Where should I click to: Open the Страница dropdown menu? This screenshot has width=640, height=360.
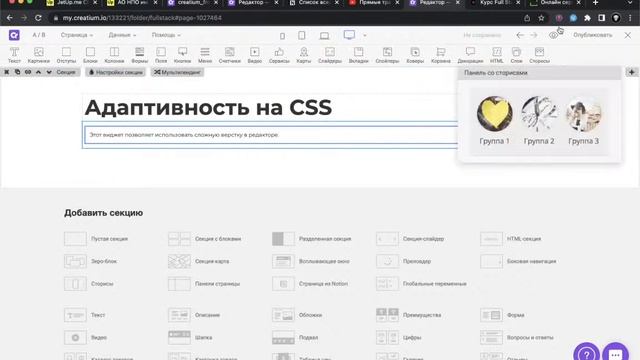pyautogui.click(x=77, y=35)
